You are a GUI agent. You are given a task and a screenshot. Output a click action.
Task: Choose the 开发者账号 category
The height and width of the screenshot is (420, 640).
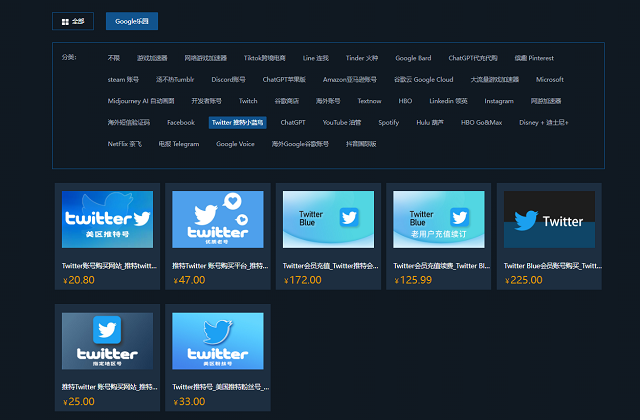[x=207, y=101]
